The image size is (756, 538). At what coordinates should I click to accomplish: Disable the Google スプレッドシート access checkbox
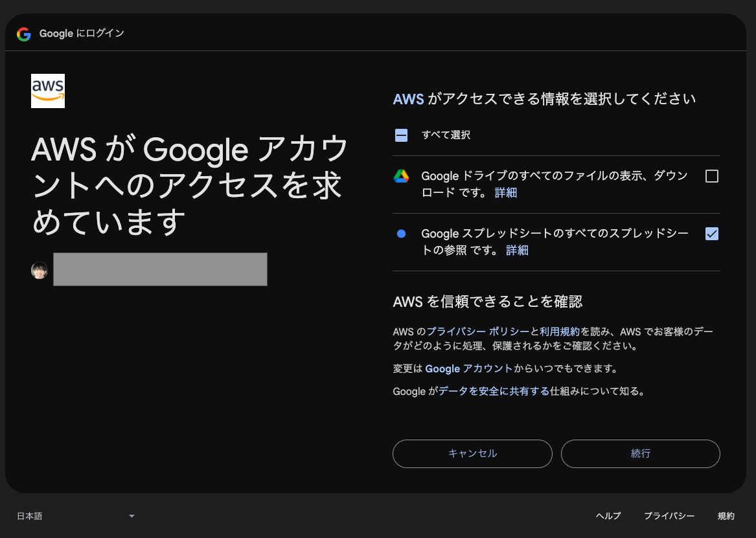coord(711,234)
